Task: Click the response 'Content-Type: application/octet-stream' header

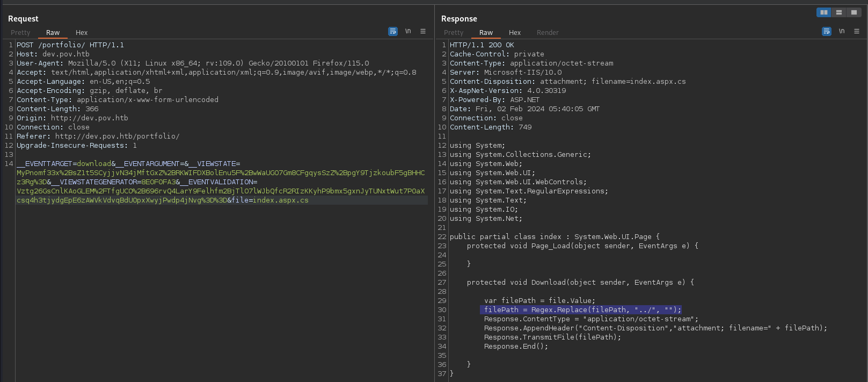Action: point(531,63)
